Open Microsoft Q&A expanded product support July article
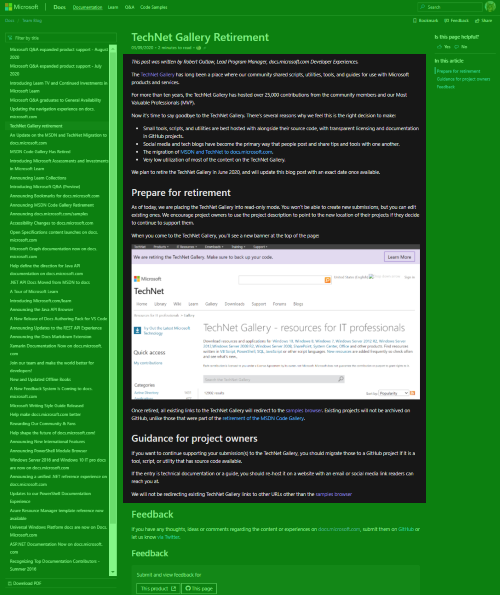 click(x=56, y=70)
